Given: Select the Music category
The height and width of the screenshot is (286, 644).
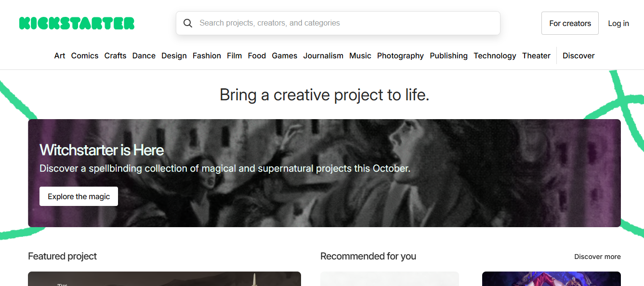Looking at the screenshot, I should coord(360,55).
